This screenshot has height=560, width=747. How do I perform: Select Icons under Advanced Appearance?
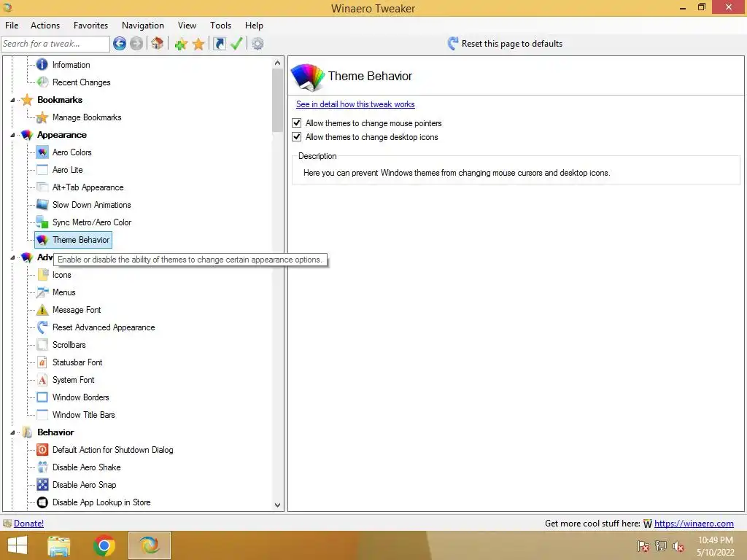click(61, 275)
